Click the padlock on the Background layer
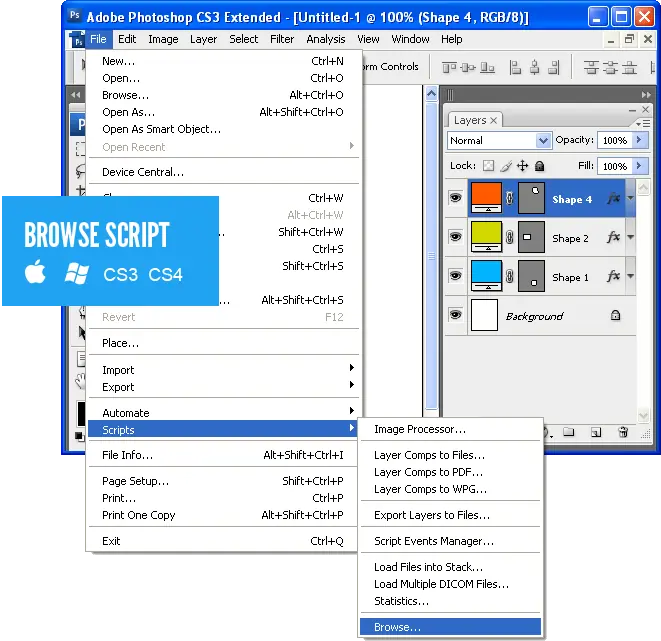661x641 pixels. click(x=615, y=315)
